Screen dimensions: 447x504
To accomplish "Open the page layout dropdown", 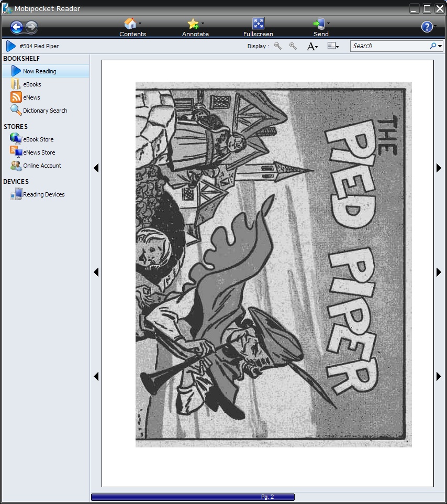I will point(333,46).
